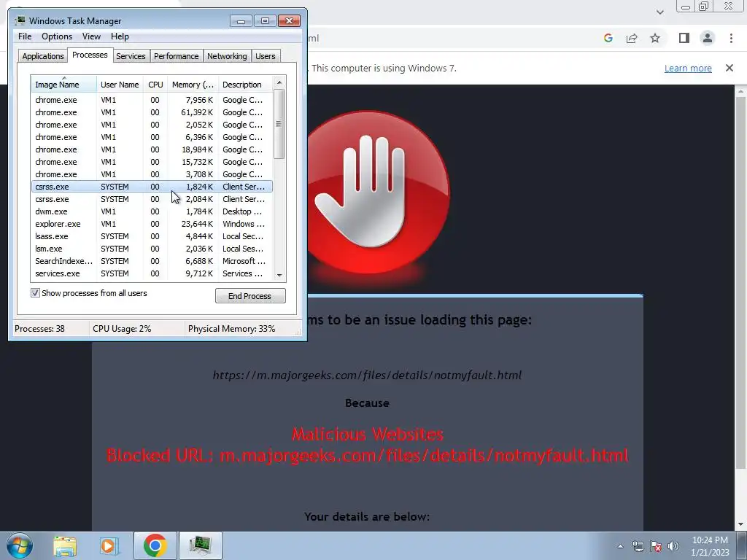Click the italic majorgeeks URL text
The width and height of the screenshot is (747, 560).
(x=367, y=376)
